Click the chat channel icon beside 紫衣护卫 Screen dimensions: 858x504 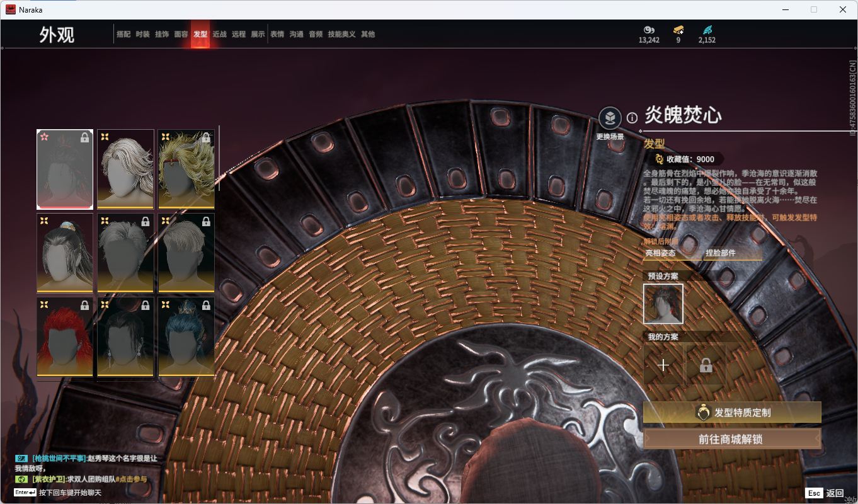point(21,479)
